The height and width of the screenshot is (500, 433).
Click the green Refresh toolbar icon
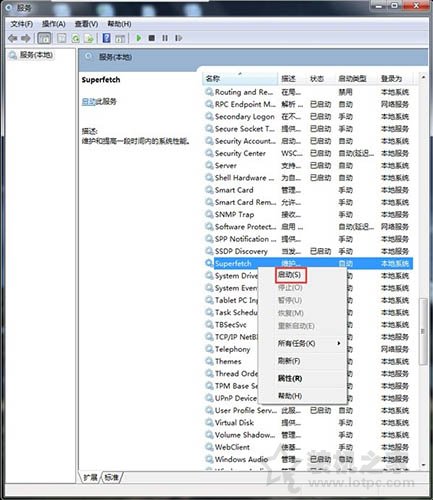[x=76, y=38]
